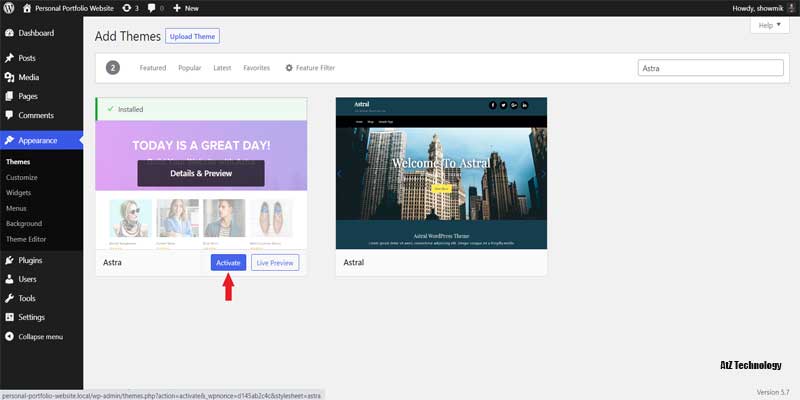The width and height of the screenshot is (800, 400).
Task: Click the theme count badge 2
Action: (x=113, y=68)
